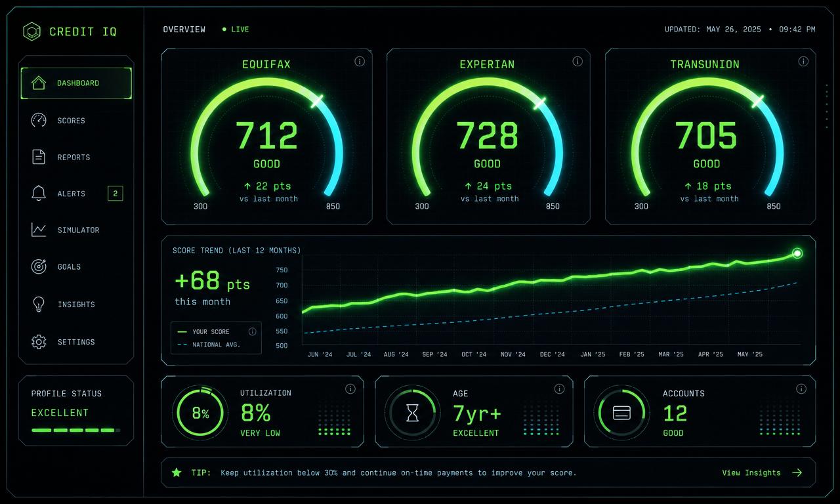The height and width of the screenshot is (504, 840).
Task: Click the Experian card title
Action: pos(487,64)
